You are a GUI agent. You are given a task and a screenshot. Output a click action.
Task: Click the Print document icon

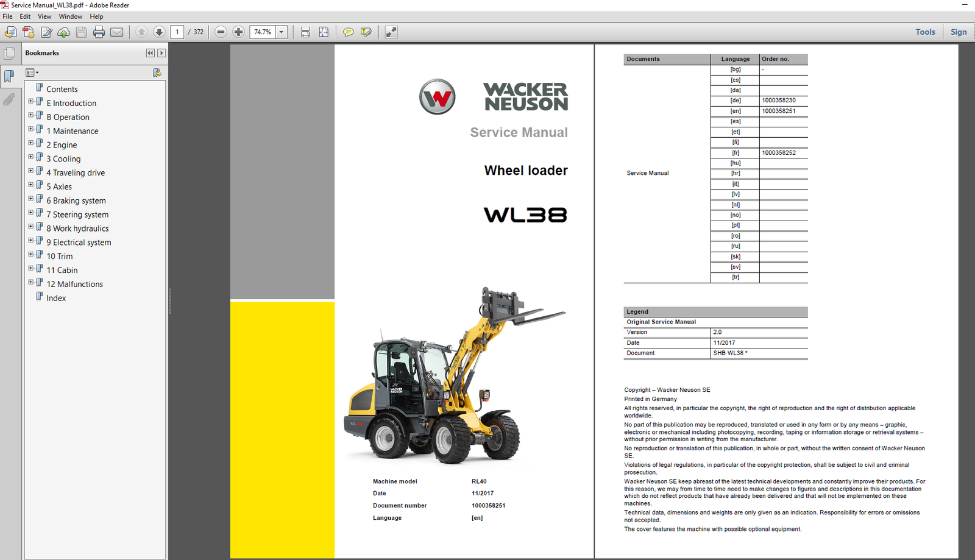98,32
